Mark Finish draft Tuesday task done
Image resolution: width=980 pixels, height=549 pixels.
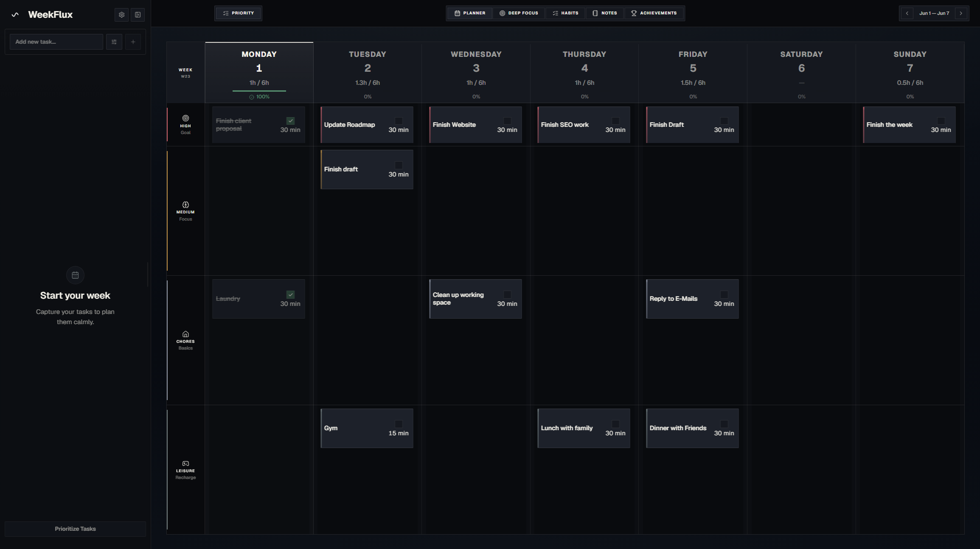(x=399, y=165)
